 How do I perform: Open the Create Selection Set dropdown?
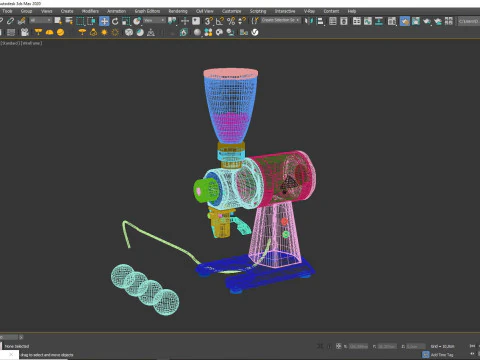pos(280,21)
